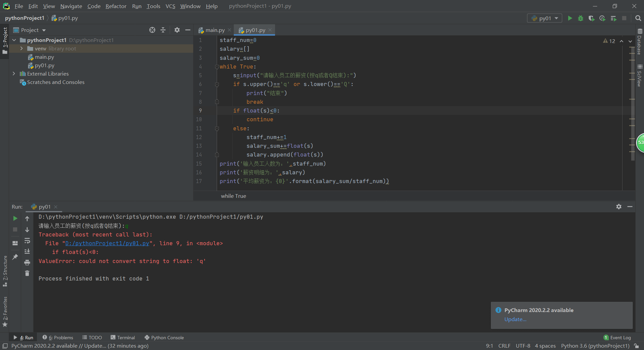Toggle the Database sidebar panel
644x350 pixels.
click(640, 42)
